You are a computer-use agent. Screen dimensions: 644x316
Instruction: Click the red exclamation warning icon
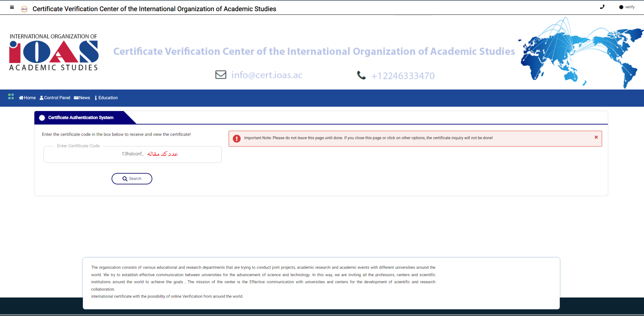point(237,139)
